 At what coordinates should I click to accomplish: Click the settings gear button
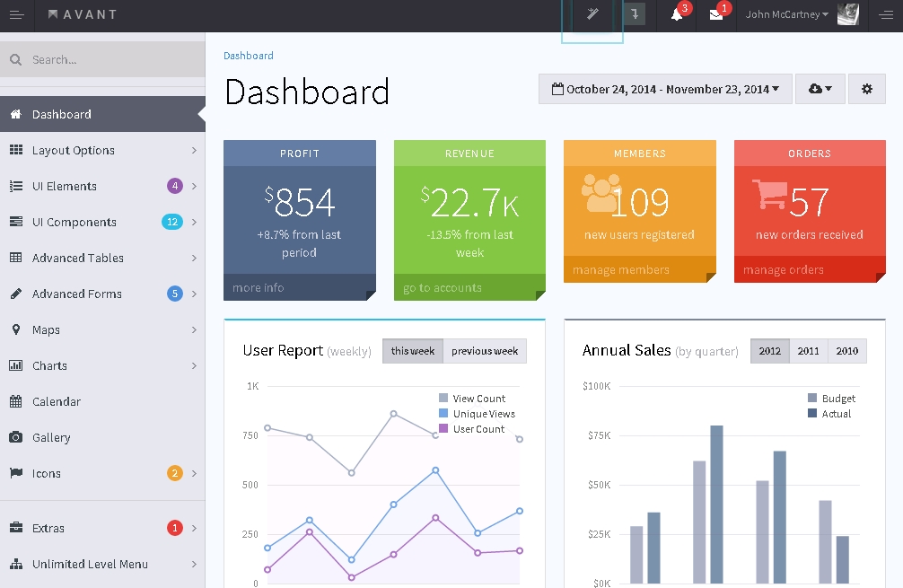tap(866, 89)
